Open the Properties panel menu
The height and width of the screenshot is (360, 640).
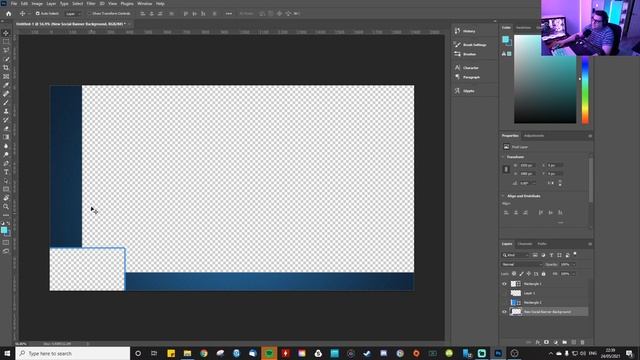590,136
